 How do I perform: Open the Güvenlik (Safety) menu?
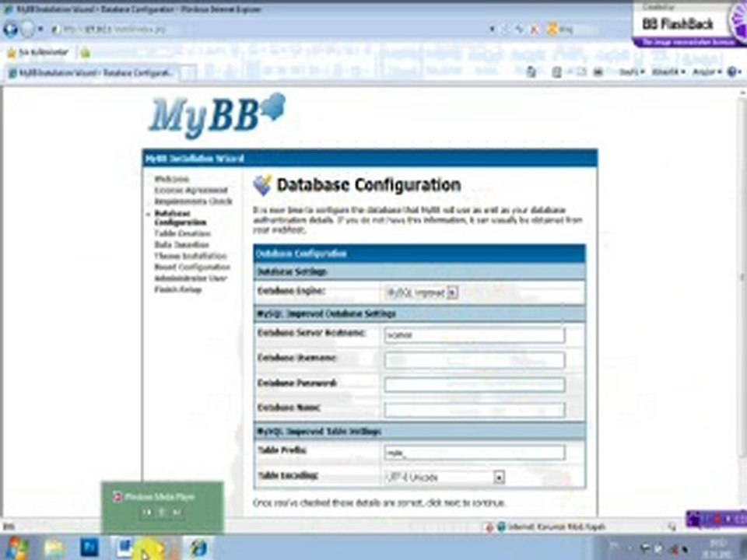click(x=668, y=72)
